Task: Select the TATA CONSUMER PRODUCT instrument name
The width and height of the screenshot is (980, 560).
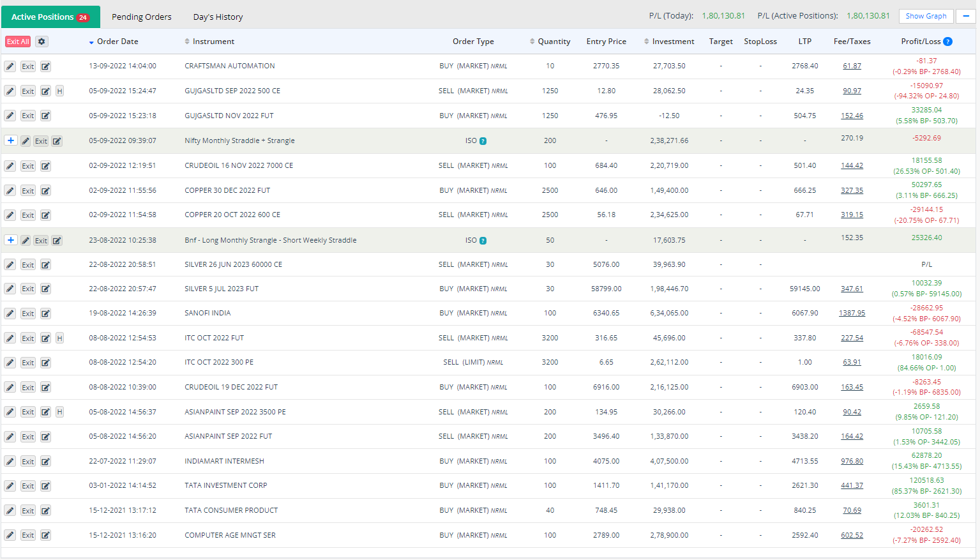Action: click(231, 510)
